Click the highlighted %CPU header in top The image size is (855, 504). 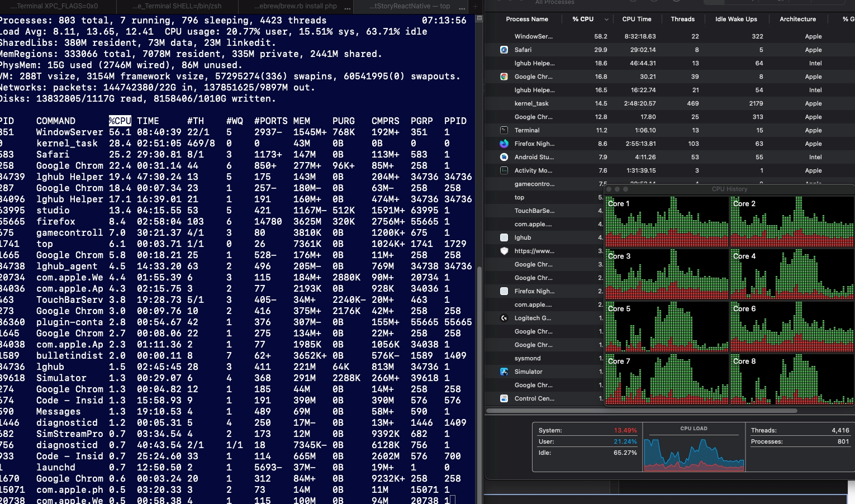pyautogui.click(x=120, y=121)
